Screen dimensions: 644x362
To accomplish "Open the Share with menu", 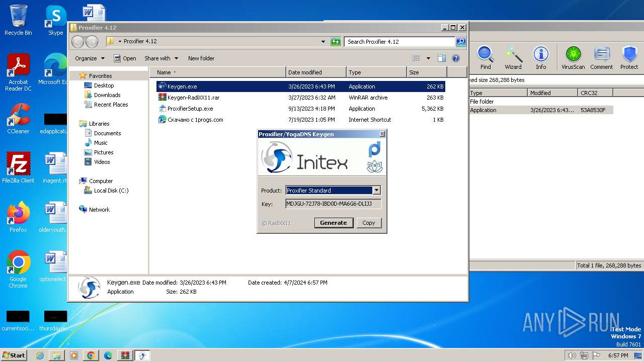I will click(x=161, y=58).
